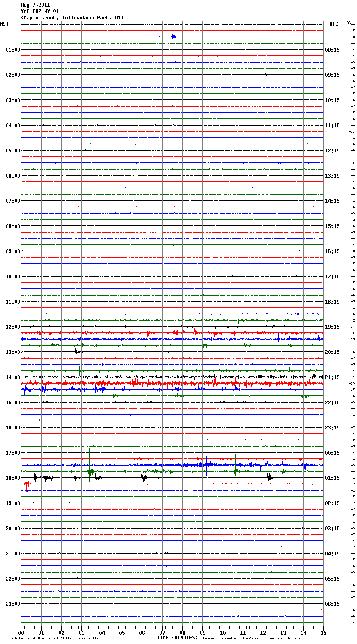
Task: Click the '00' minute tick on bottom axis
Action: click(x=21, y=633)
